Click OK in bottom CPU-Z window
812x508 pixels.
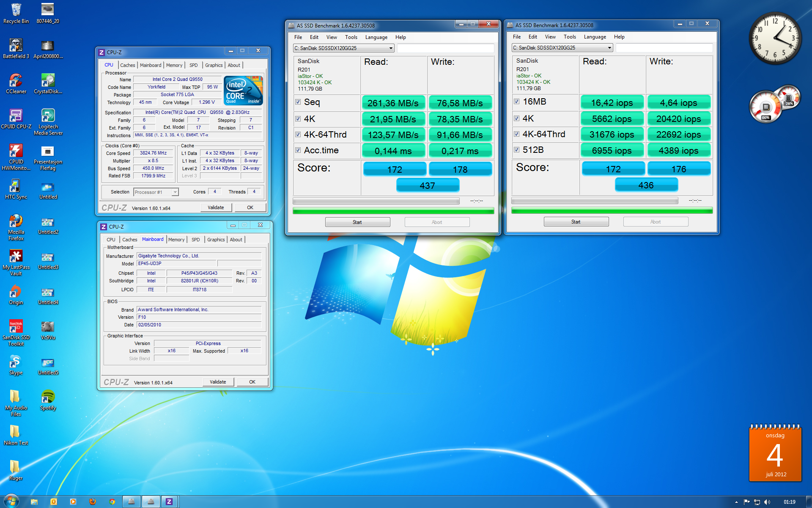tap(252, 382)
